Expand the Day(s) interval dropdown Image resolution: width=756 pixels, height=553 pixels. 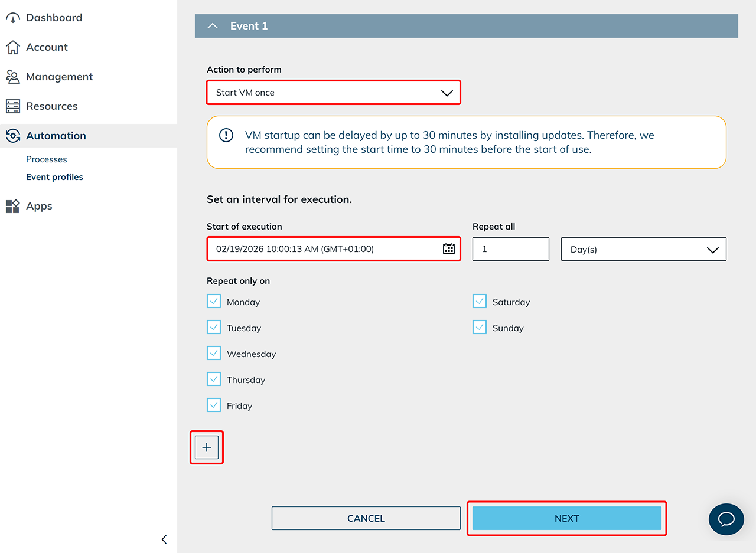coord(643,250)
